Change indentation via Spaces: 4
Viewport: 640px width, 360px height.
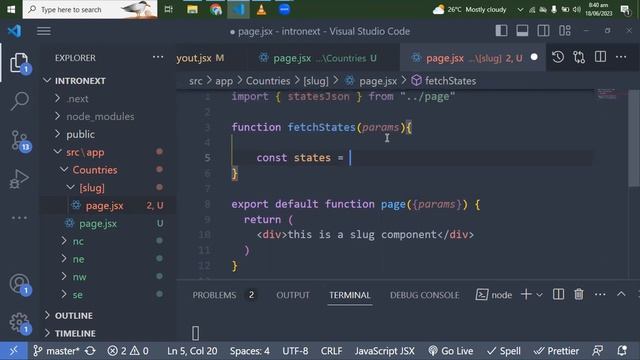(x=249, y=351)
